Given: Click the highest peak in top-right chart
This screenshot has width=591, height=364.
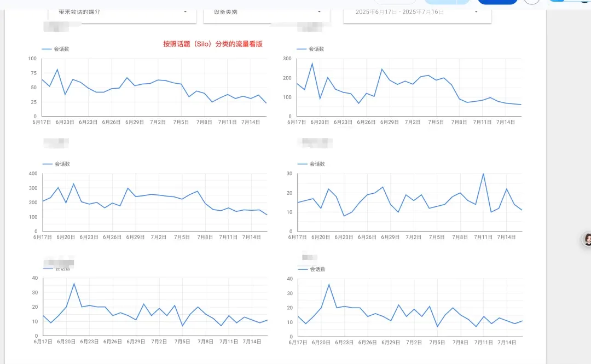Looking at the screenshot, I should point(312,63).
